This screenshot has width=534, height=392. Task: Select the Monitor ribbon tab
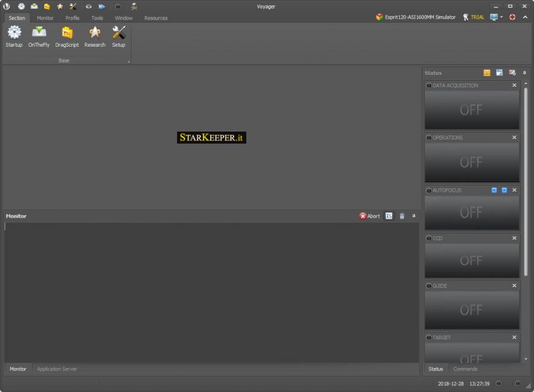pos(45,18)
